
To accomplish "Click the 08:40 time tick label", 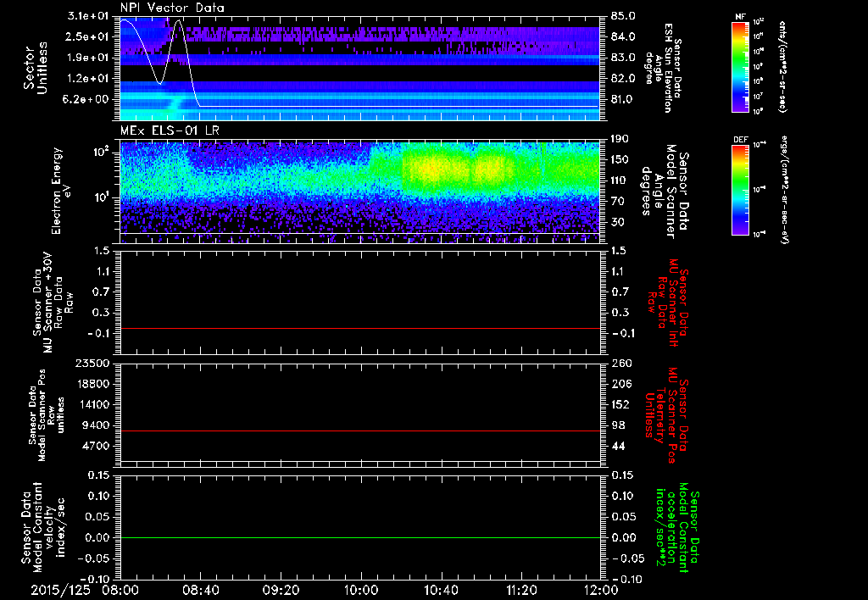I will [200, 590].
